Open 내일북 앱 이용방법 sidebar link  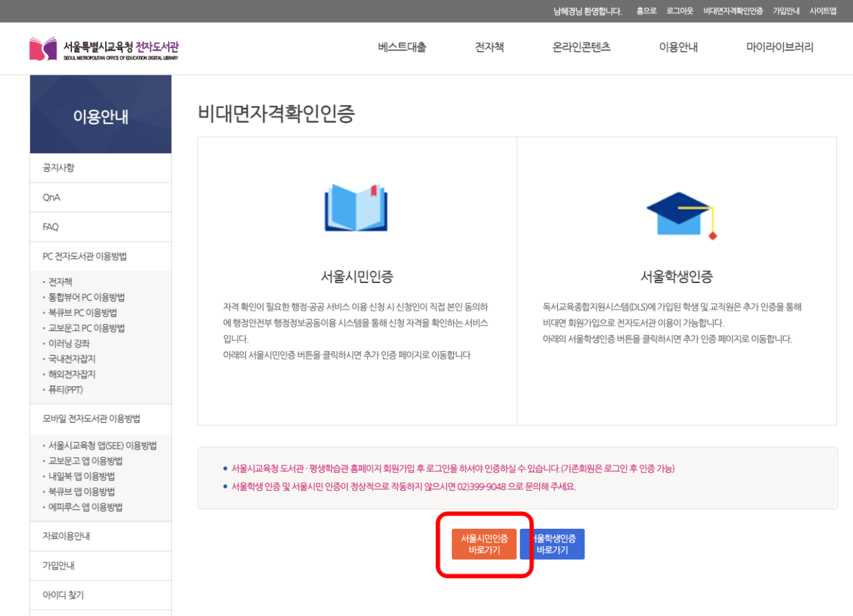81,476
